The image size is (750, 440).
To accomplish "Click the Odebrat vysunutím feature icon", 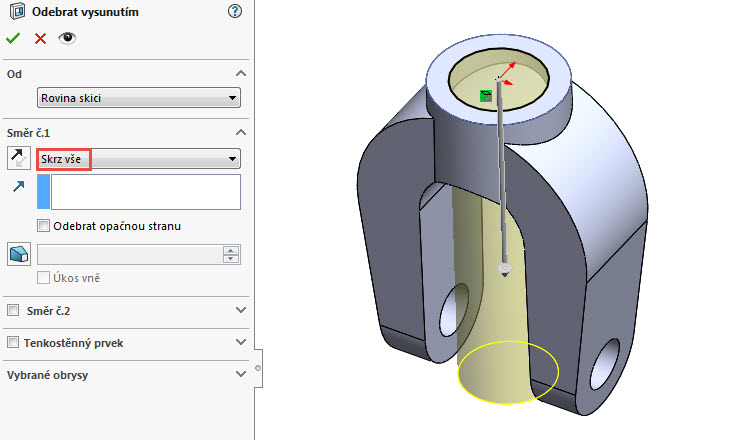I will point(17,11).
